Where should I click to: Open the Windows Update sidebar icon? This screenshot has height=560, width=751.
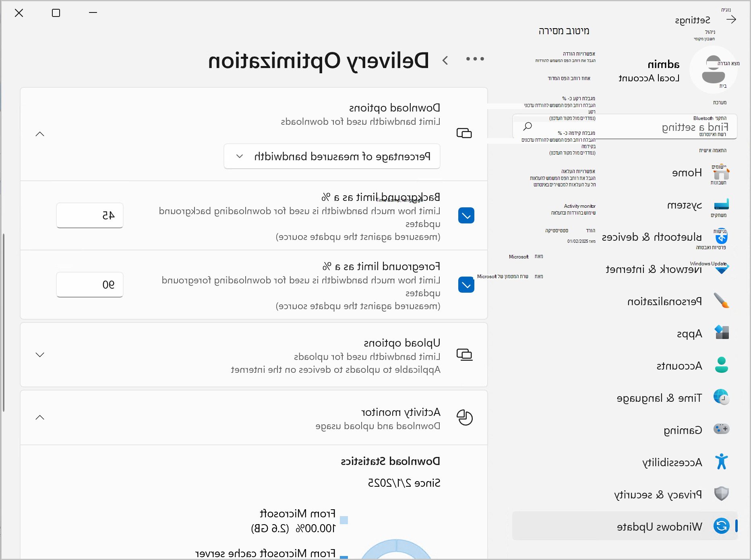click(721, 526)
